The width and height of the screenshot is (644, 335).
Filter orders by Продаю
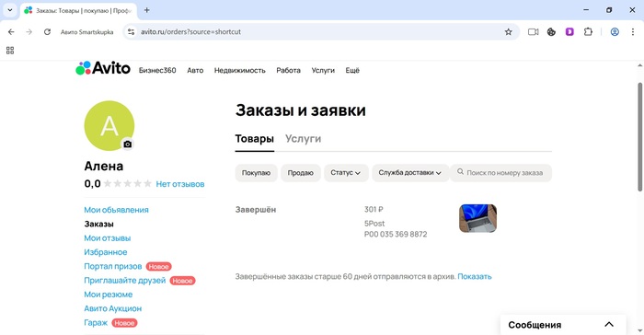[300, 173]
